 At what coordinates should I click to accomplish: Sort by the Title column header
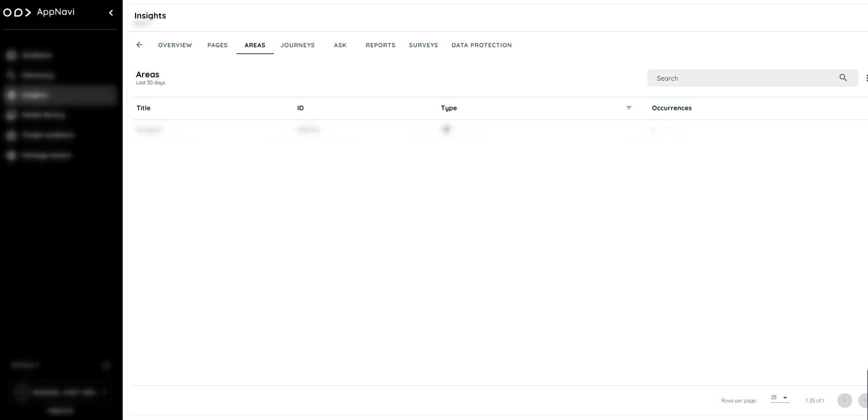(144, 108)
